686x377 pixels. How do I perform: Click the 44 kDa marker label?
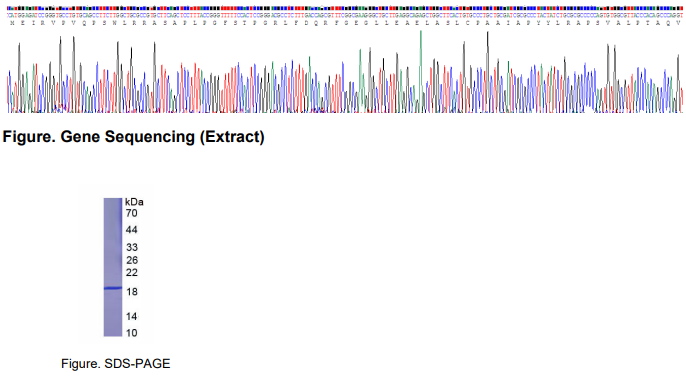click(x=132, y=230)
